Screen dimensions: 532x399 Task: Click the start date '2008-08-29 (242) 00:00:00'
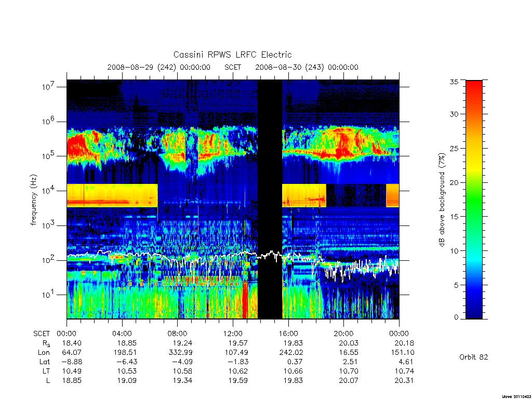pyautogui.click(x=159, y=68)
